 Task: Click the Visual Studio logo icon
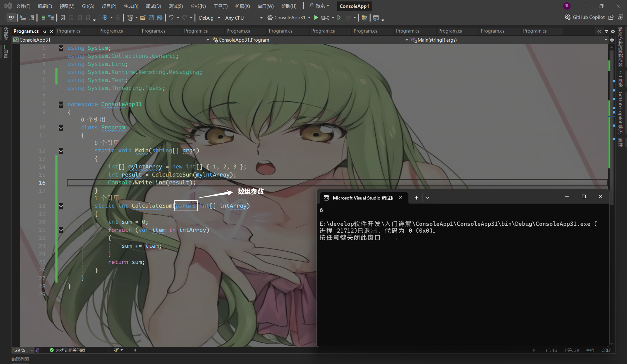tap(8, 6)
